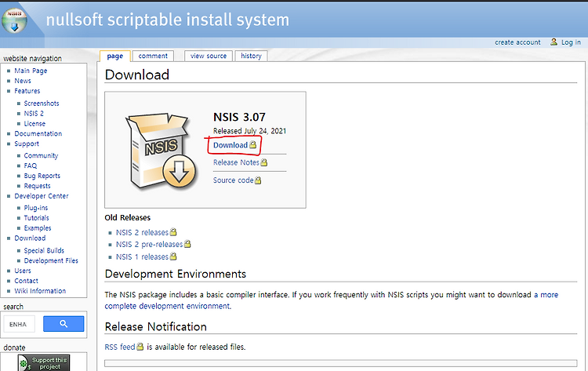Open Bug Reports in the sidebar
This screenshot has width=588, height=371.
[42, 176]
